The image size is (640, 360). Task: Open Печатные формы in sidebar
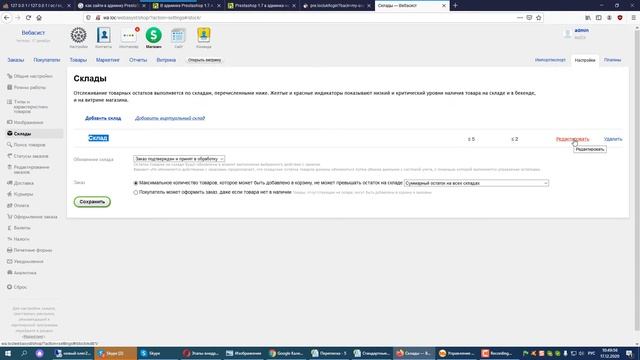(33, 250)
